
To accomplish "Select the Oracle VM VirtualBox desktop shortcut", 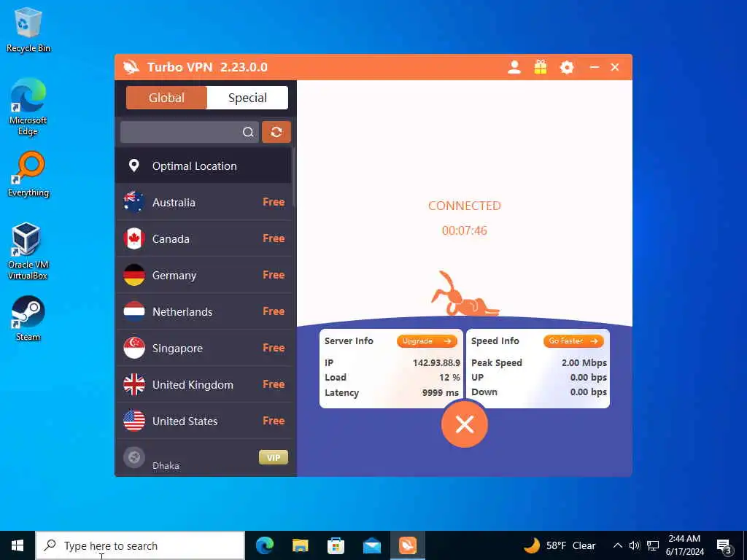I will click(28, 251).
